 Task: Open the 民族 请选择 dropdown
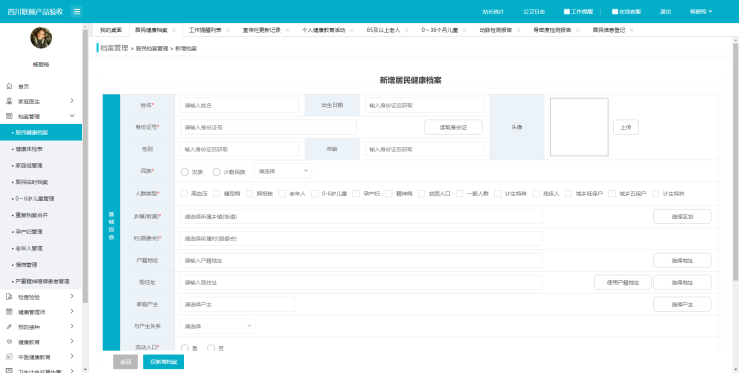(283, 171)
